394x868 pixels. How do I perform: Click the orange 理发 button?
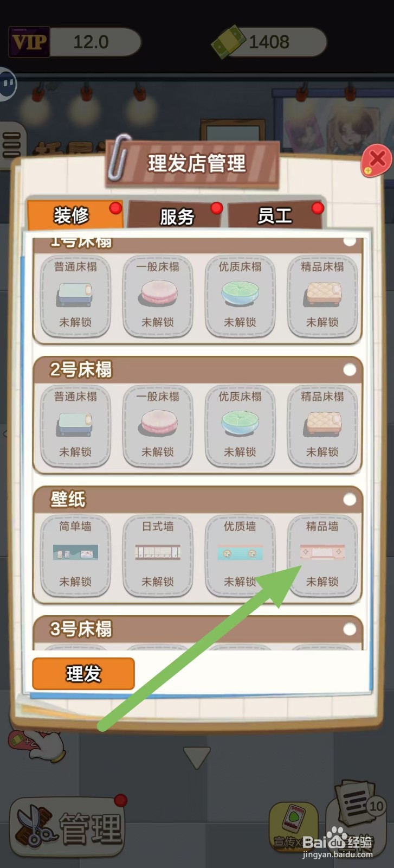pyautogui.click(x=83, y=674)
